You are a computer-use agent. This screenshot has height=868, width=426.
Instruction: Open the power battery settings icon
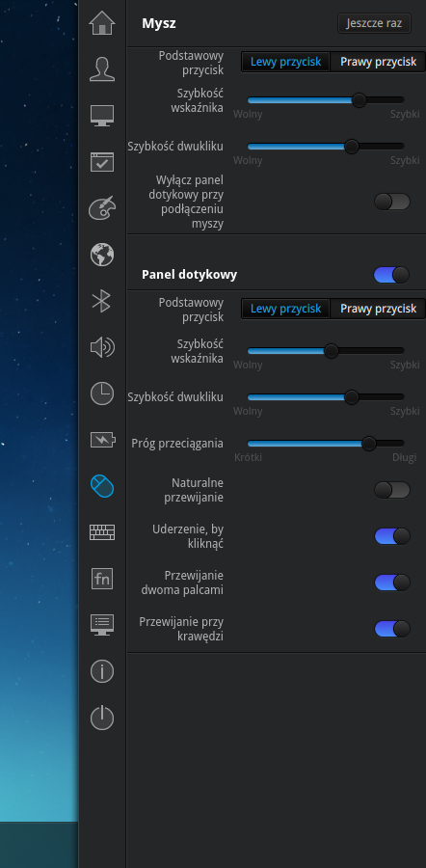103,440
